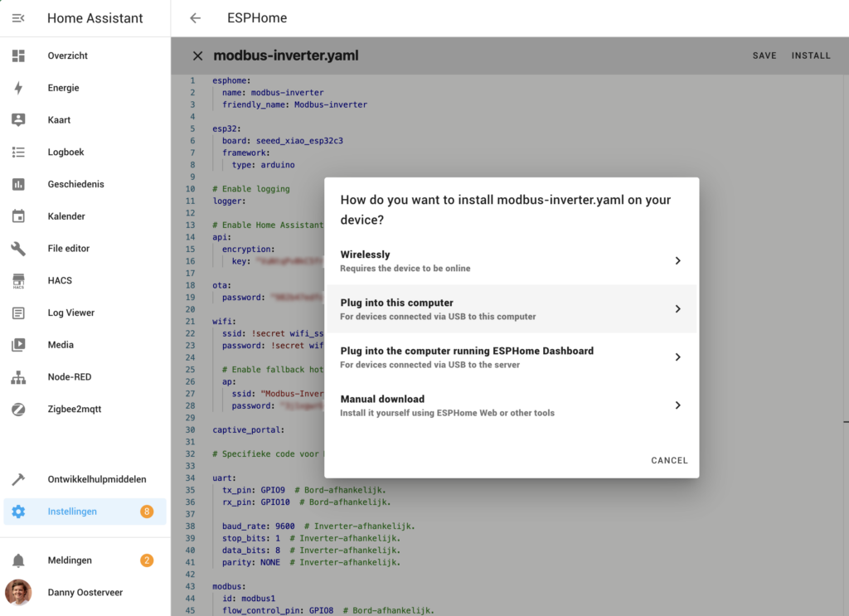Open the HACS store icon
Viewport: 849px width, 616px height.
(18, 281)
